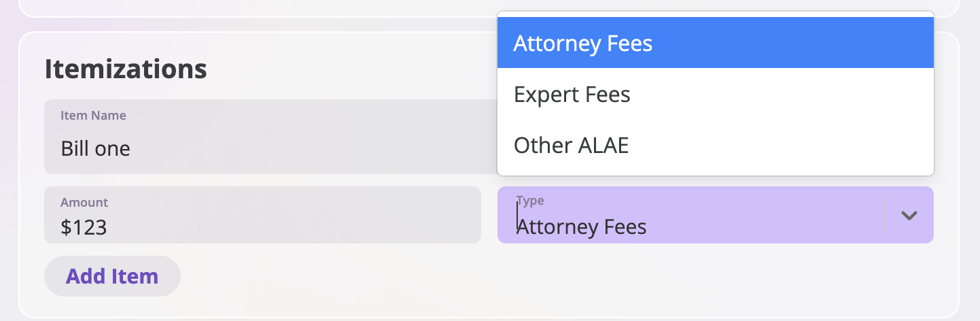Screen dimensions: 980x321
Task: Click the 'Type' label in dropdown
Action: point(530,201)
